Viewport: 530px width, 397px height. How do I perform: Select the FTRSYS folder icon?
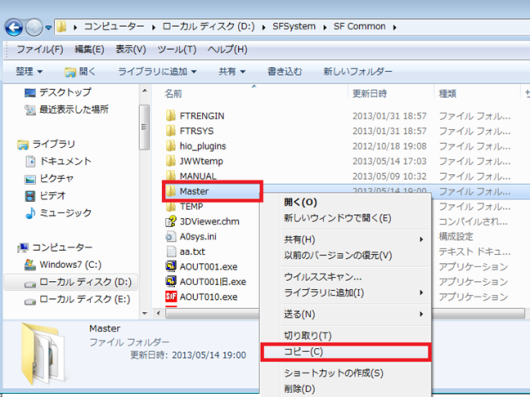pyautogui.click(x=171, y=130)
